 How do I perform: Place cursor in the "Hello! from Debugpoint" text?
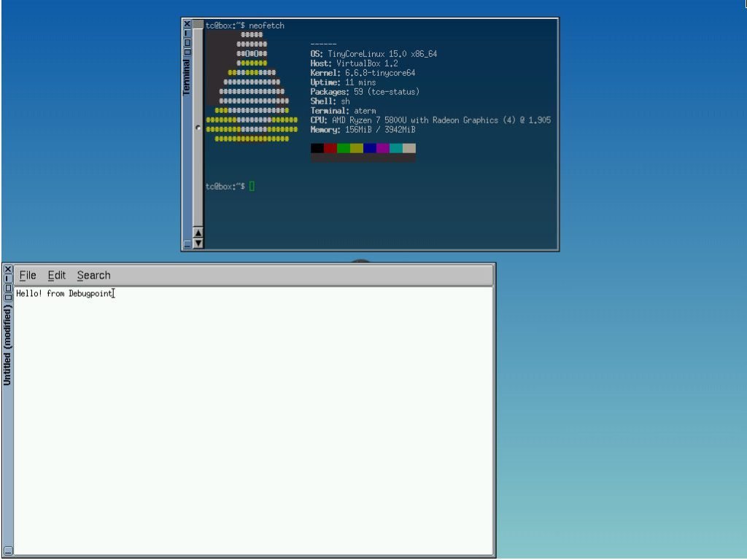pyautogui.click(x=64, y=293)
